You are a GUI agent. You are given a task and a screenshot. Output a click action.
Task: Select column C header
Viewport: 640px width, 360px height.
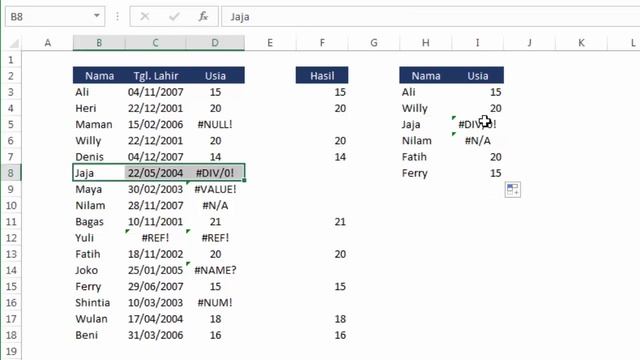tap(156, 43)
